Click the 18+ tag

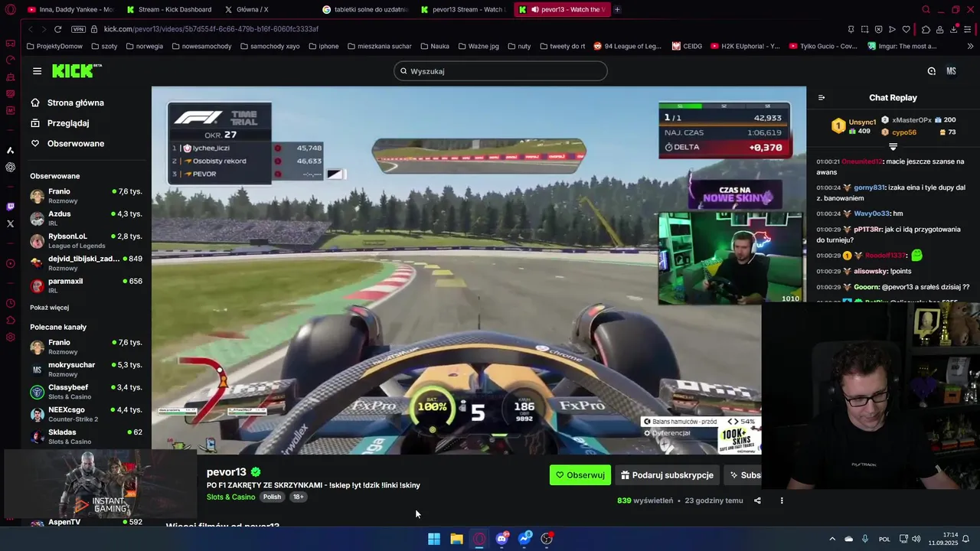(298, 497)
